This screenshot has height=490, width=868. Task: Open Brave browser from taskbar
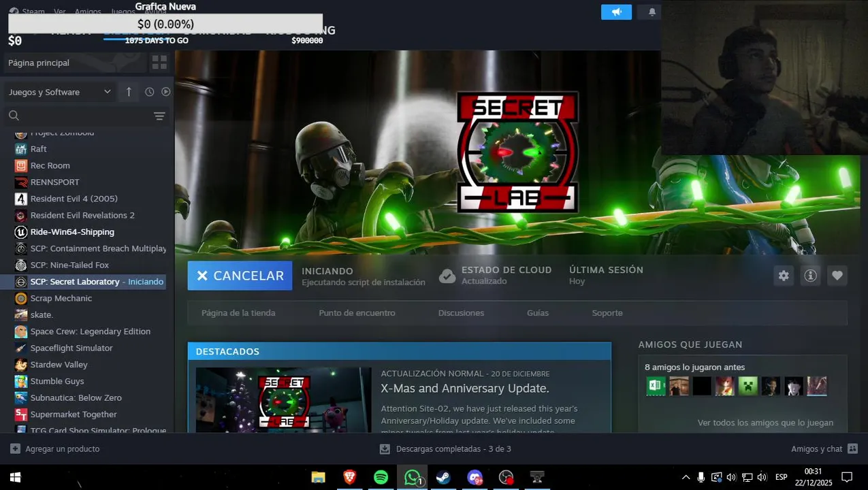point(349,477)
